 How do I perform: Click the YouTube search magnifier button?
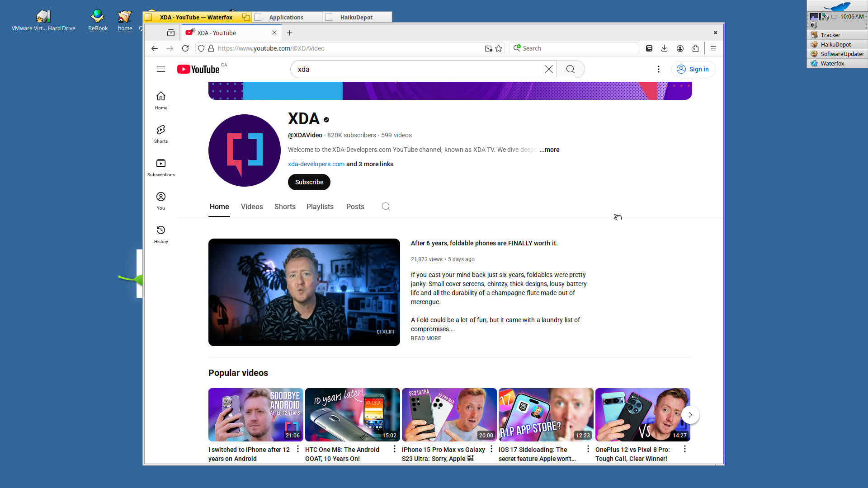tap(571, 69)
